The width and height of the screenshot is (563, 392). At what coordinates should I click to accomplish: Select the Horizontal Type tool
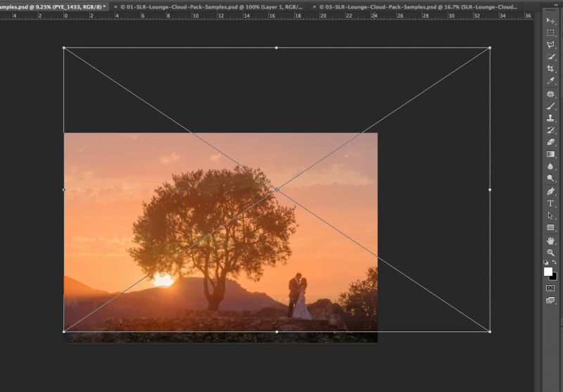click(x=550, y=203)
